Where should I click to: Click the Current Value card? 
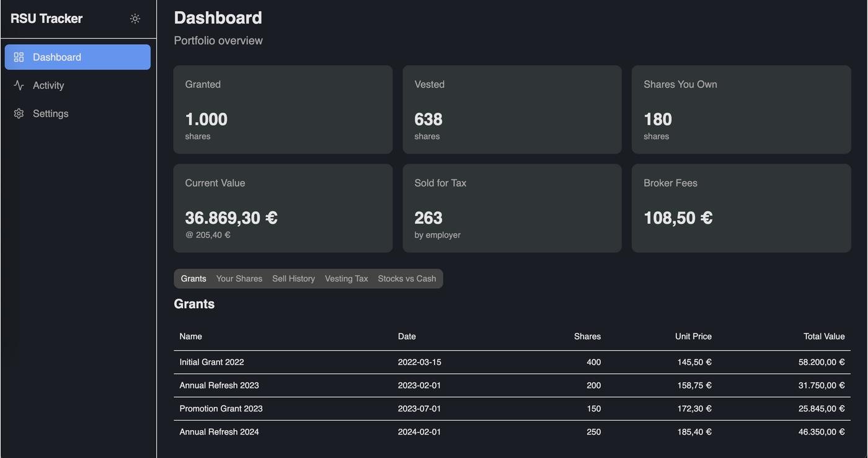pyautogui.click(x=283, y=208)
